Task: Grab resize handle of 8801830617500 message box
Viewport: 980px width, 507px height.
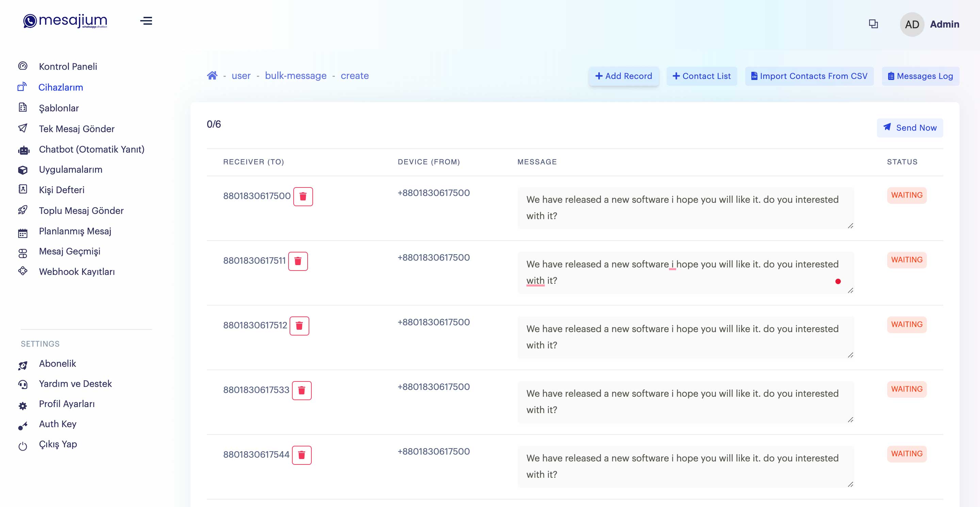Action: pyautogui.click(x=850, y=226)
